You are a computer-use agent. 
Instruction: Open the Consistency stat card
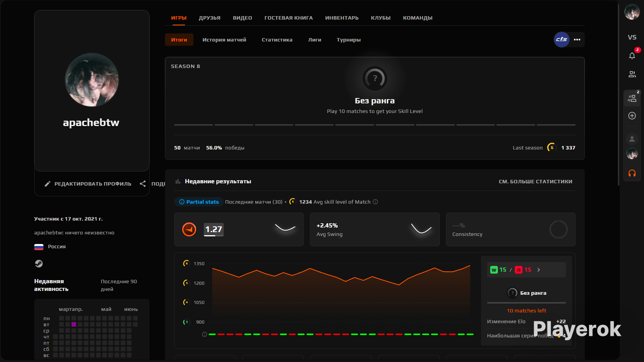pos(511,229)
